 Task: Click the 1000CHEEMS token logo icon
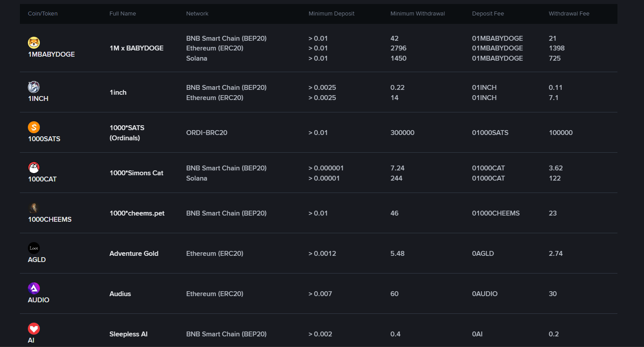point(34,208)
